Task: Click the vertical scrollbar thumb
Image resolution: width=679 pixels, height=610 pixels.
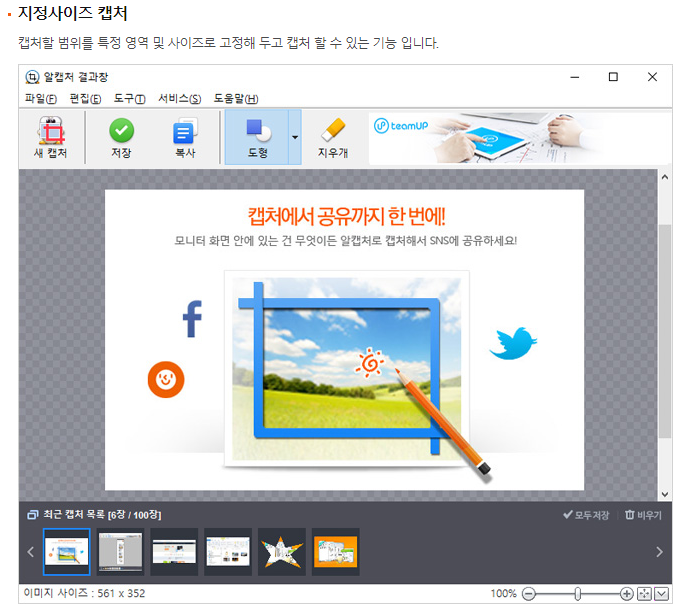Action: pos(665,331)
